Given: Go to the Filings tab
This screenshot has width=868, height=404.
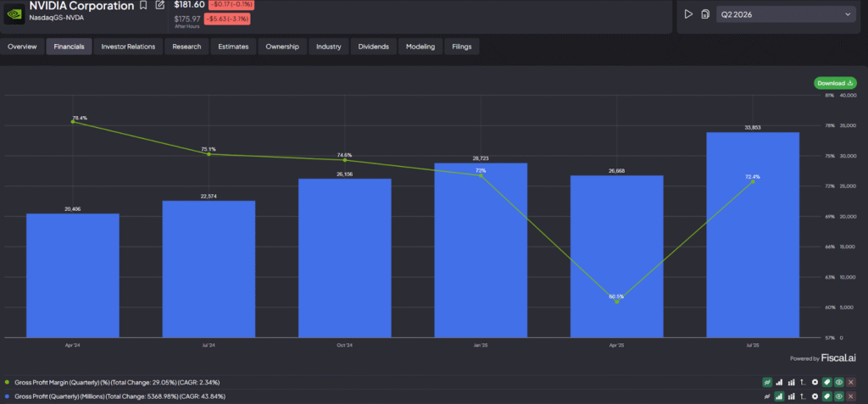Looking at the screenshot, I should point(462,47).
